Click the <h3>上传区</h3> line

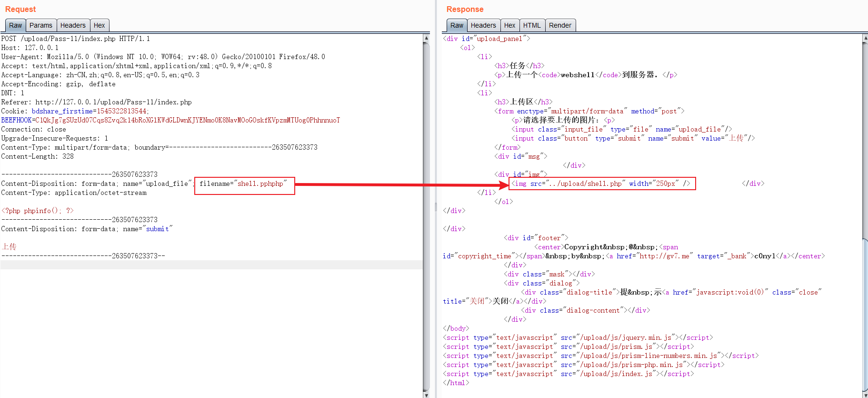[524, 102]
